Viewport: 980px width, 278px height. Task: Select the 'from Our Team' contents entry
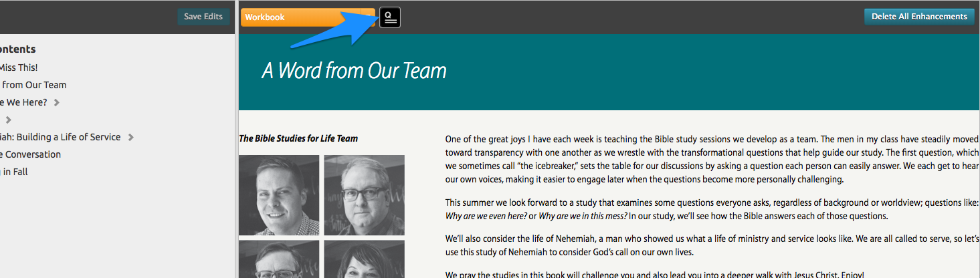[x=34, y=85]
